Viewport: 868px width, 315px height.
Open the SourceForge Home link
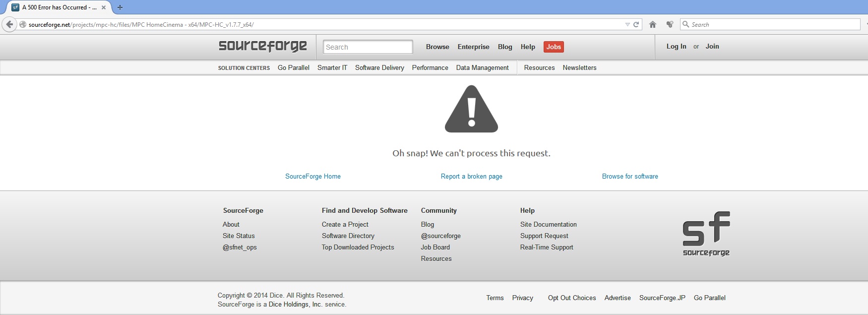312,176
